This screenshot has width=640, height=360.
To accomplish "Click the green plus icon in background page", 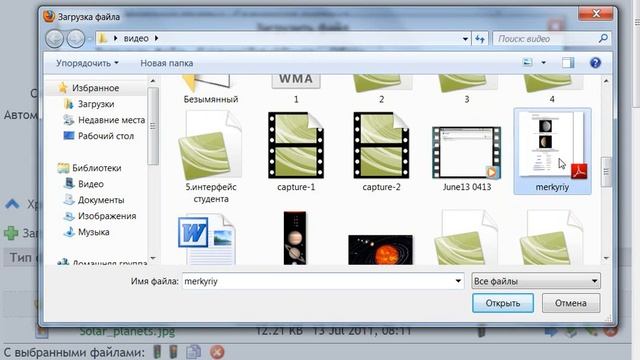I will point(11,233).
